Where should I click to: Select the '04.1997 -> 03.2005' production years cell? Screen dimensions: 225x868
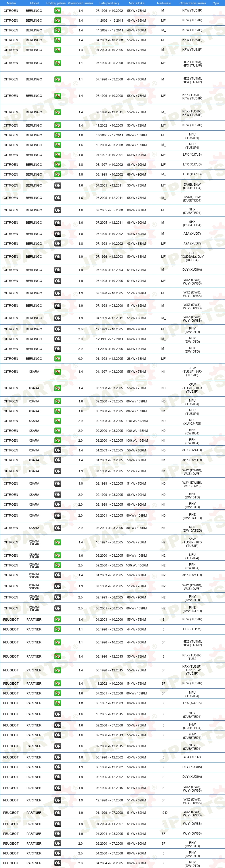[109, 372]
